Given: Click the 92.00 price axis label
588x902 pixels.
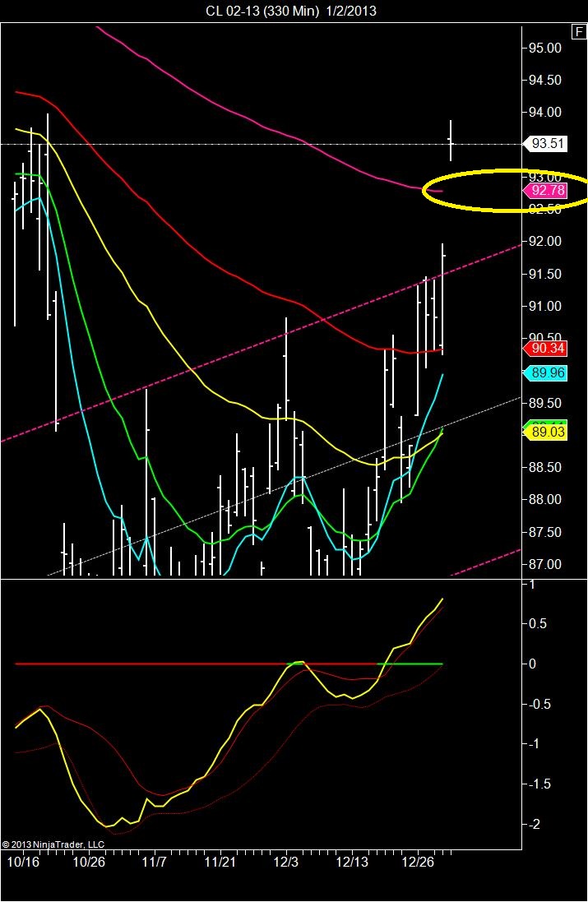Looking at the screenshot, I should [x=545, y=242].
